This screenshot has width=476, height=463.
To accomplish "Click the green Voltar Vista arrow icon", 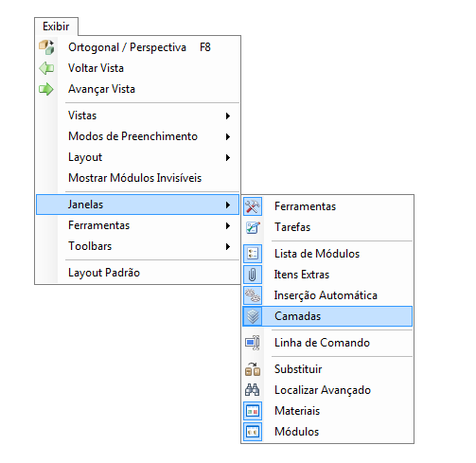I will (46, 68).
